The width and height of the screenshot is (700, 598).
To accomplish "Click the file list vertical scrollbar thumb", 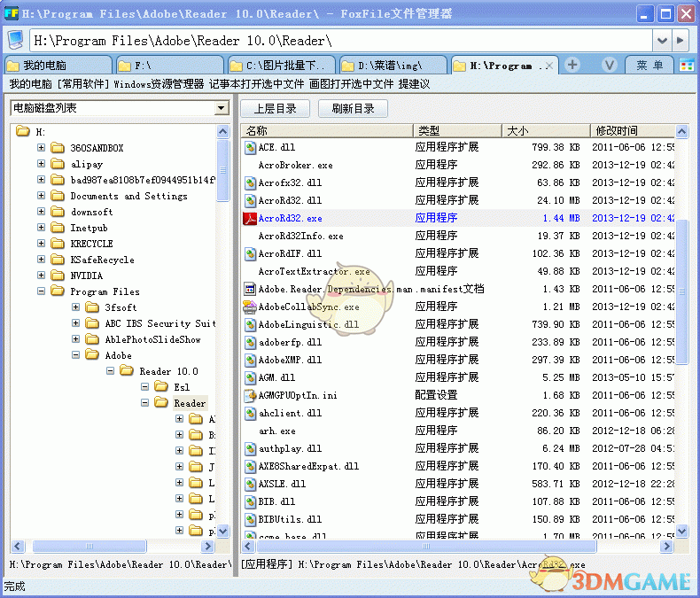I will pyautogui.click(x=681, y=291).
